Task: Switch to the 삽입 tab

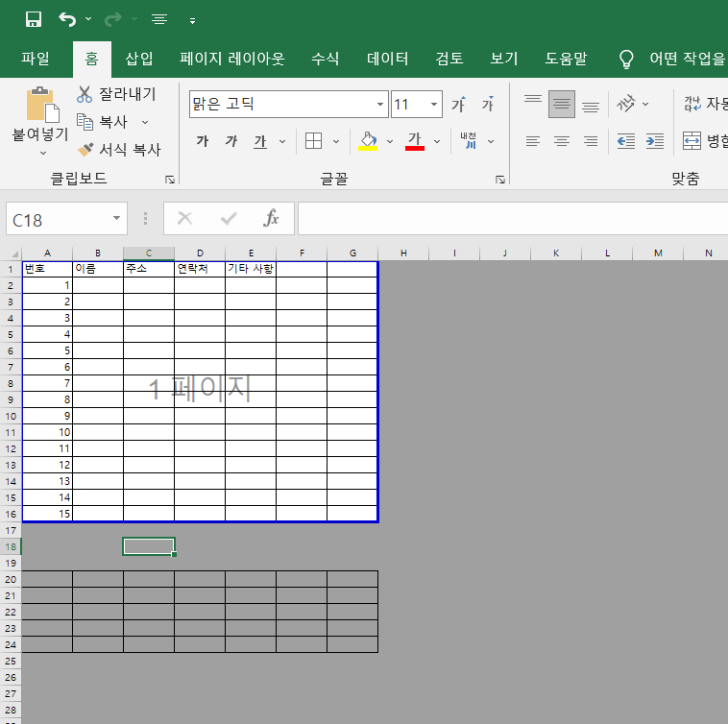Action: click(x=139, y=59)
